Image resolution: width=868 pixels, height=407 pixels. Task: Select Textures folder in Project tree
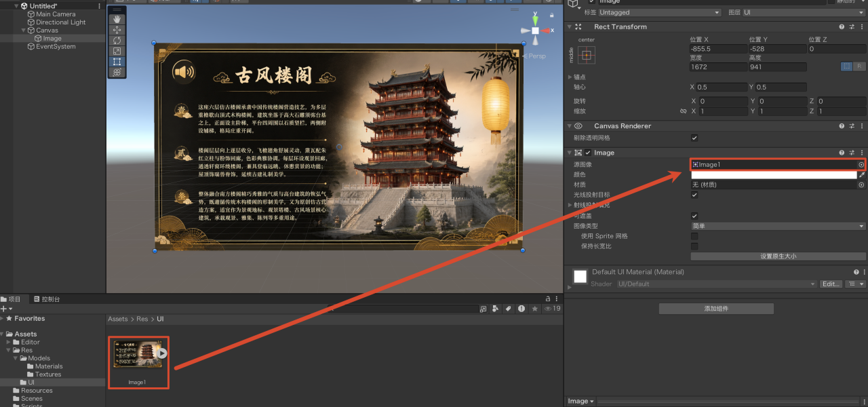click(x=48, y=374)
